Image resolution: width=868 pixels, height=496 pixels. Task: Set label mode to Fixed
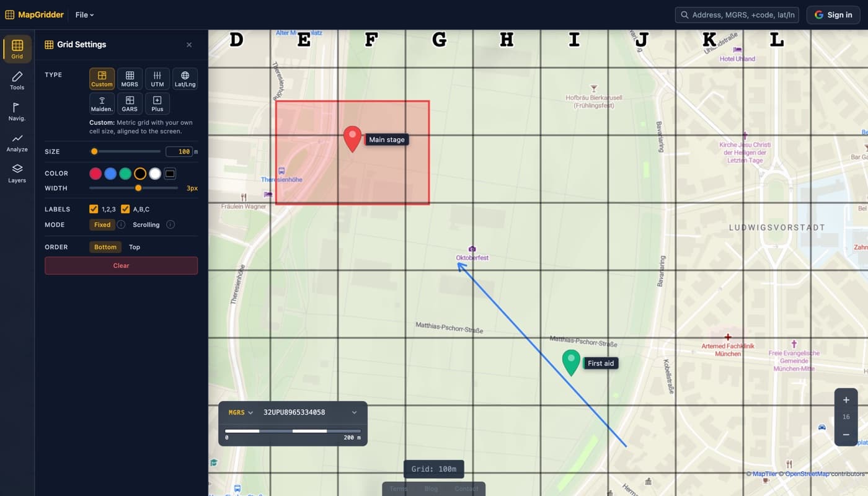[x=102, y=224]
